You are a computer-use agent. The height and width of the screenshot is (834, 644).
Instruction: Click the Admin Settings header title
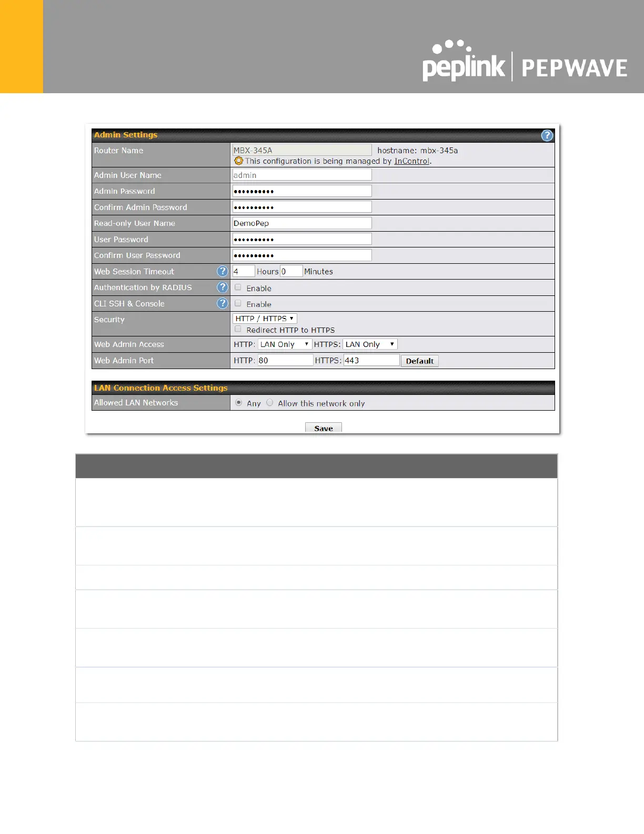point(126,135)
